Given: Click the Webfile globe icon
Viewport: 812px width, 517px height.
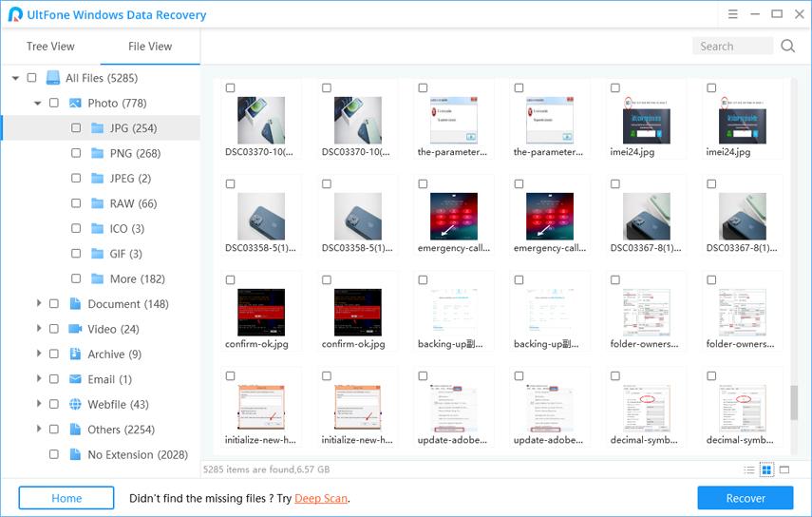Looking at the screenshot, I should point(75,404).
